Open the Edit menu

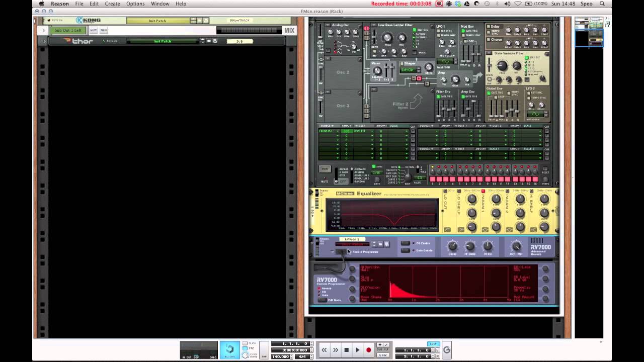click(94, 4)
